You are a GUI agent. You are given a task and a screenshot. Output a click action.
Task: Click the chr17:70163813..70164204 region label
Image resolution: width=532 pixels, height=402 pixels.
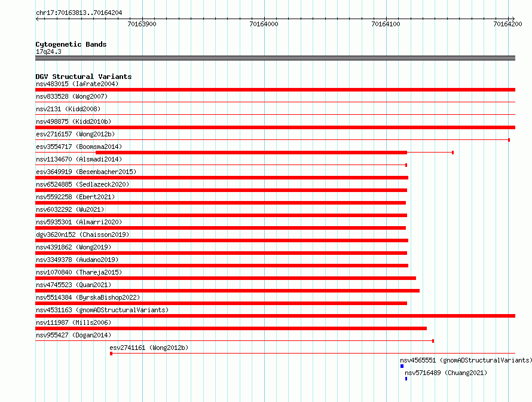[79, 13]
